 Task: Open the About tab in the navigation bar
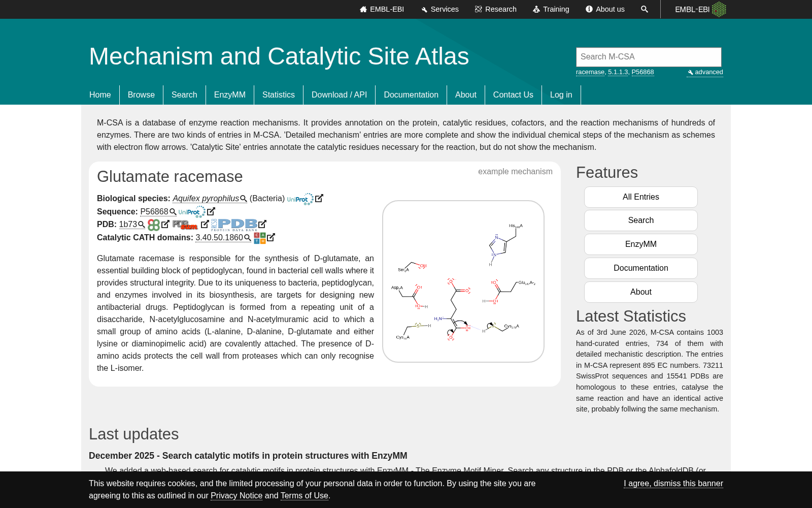pos(466,95)
